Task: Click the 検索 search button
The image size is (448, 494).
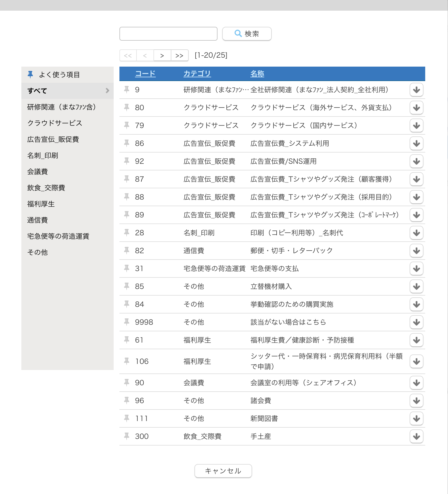Action: pos(247,34)
